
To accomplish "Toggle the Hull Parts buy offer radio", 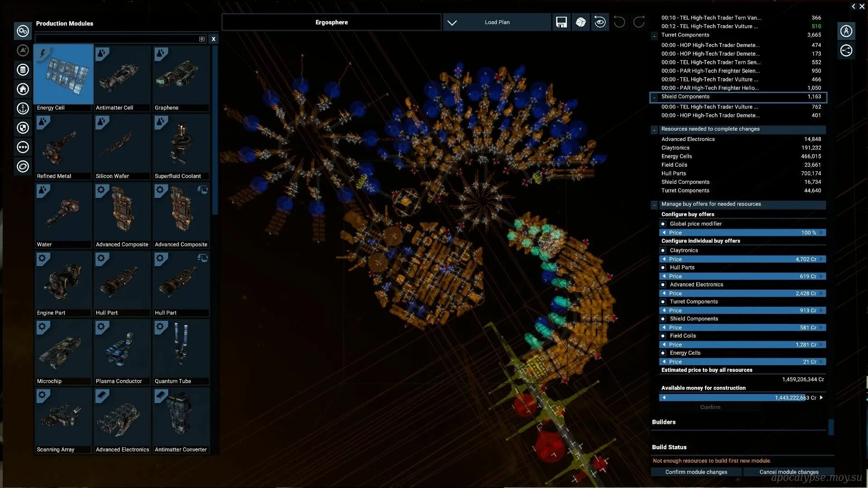I will [663, 267].
